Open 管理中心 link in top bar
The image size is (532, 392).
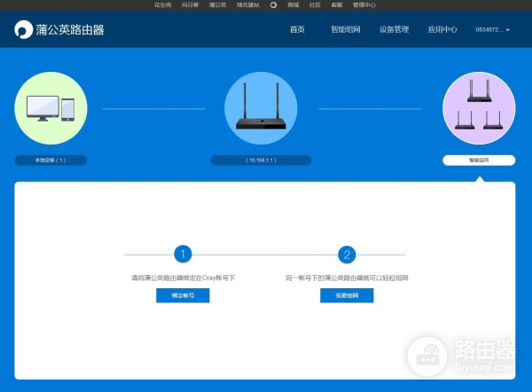click(364, 5)
